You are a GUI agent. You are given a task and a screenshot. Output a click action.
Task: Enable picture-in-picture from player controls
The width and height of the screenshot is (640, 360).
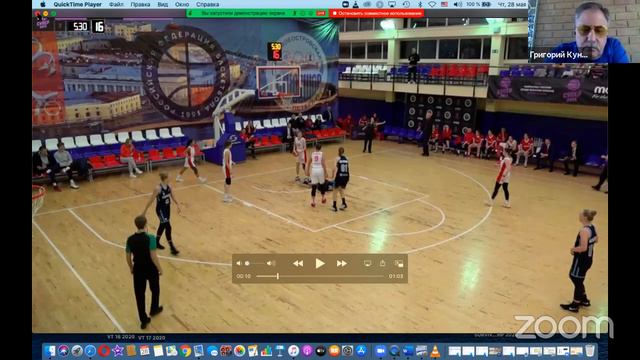tap(399, 264)
